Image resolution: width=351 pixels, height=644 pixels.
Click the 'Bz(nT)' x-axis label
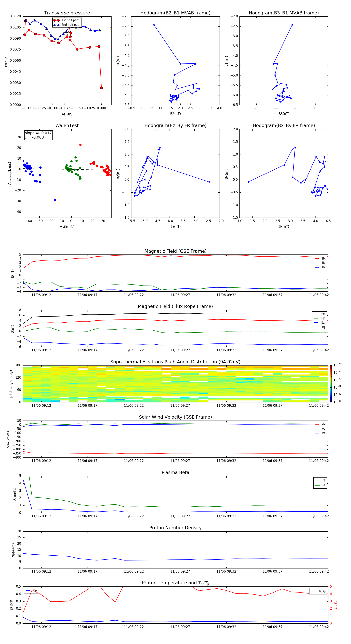(175, 227)
